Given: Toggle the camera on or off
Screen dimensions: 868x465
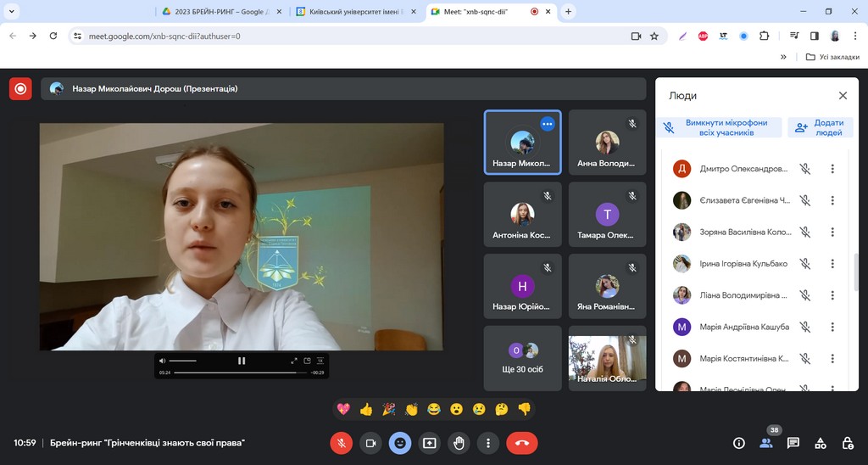Looking at the screenshot, I should (370, 443).
